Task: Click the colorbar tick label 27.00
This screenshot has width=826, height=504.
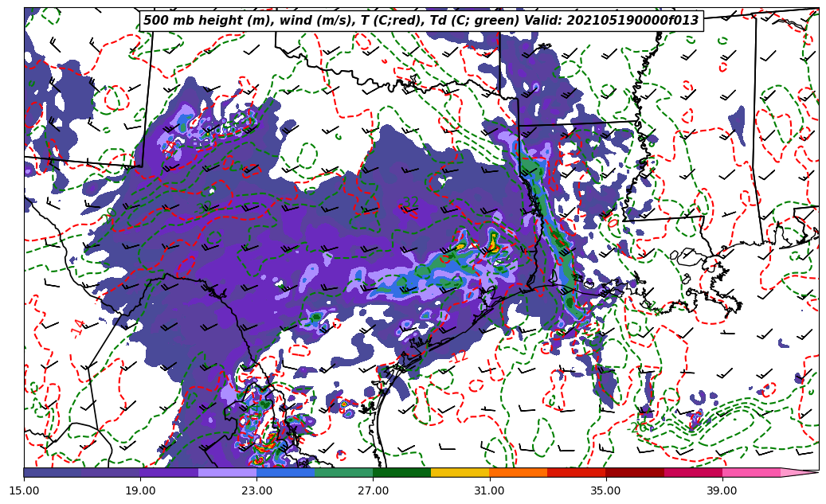Action: click(373, 490)
